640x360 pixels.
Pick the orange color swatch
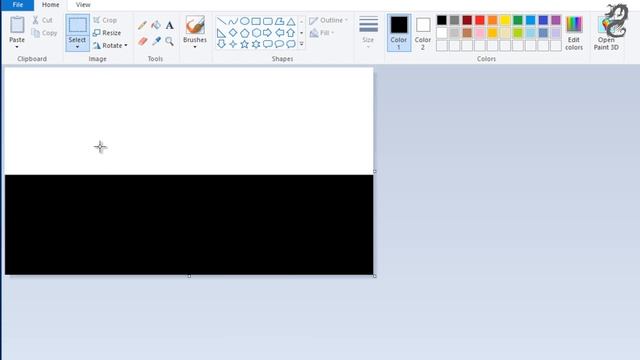pos(492,20)
